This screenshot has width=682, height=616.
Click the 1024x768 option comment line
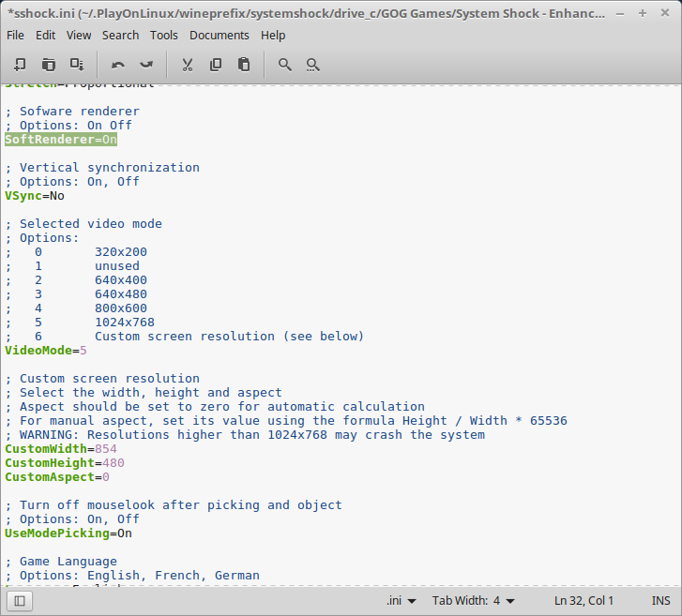tap(80, 323)
